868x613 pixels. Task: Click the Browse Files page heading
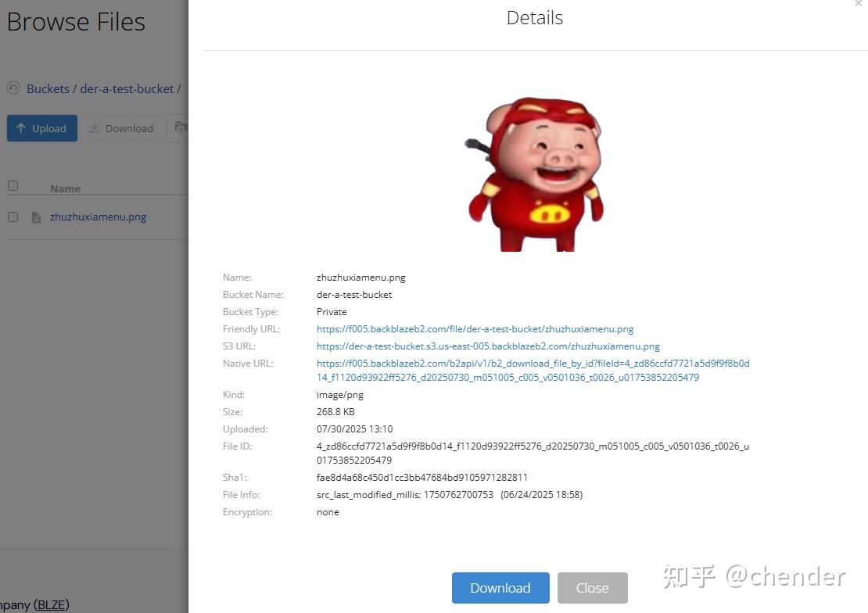[x=76, y=22]
